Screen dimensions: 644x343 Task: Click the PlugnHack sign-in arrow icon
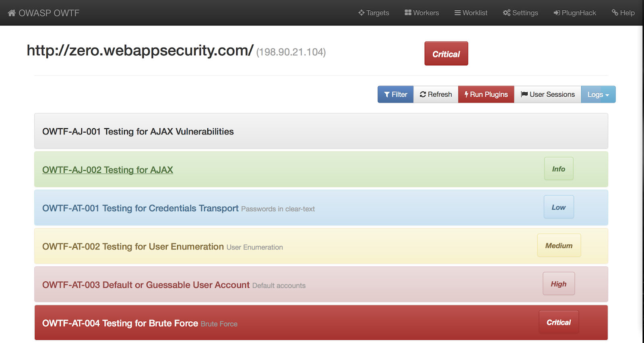tap(557, 13)
